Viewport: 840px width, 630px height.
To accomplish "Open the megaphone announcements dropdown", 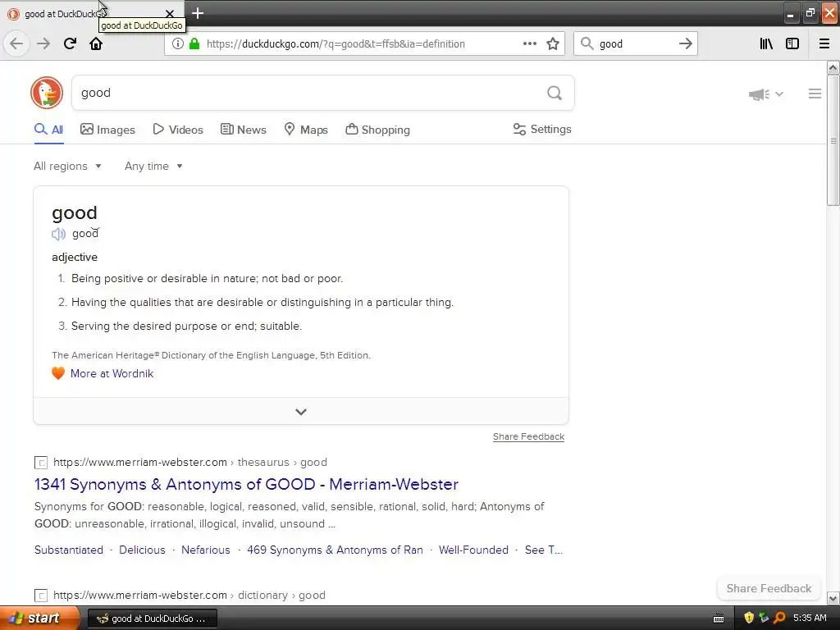I will coord(766,94).
